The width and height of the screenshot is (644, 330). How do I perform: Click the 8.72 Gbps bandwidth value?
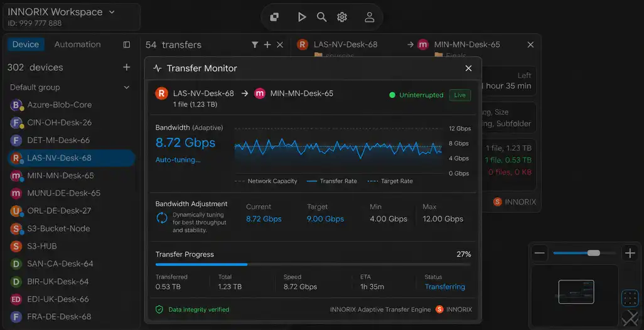185,142
